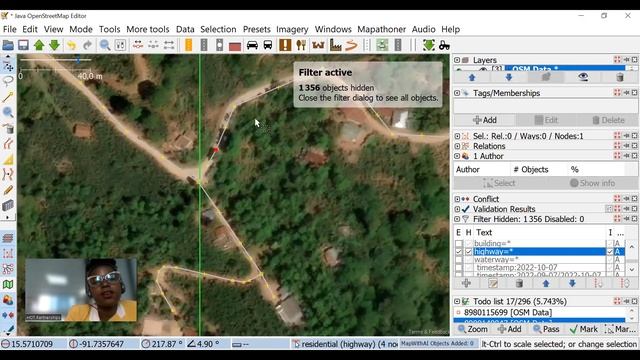Viewport: 640px width, 360px height.
Task: Collapse the 1 Author panel
Action: (457, 156)
